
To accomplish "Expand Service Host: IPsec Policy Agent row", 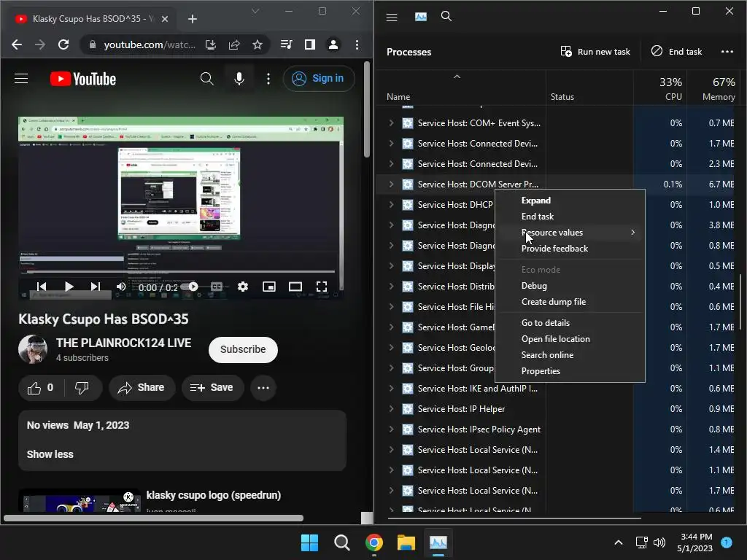I will click(391, 429).
